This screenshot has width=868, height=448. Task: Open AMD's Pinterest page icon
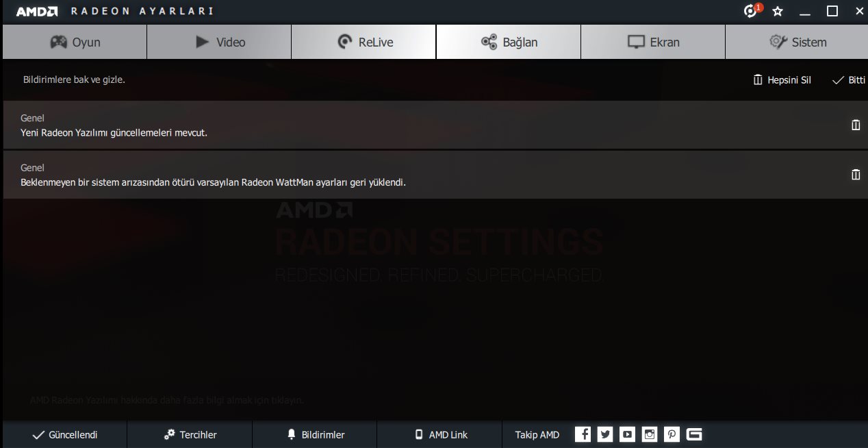(x=672, y=434)
